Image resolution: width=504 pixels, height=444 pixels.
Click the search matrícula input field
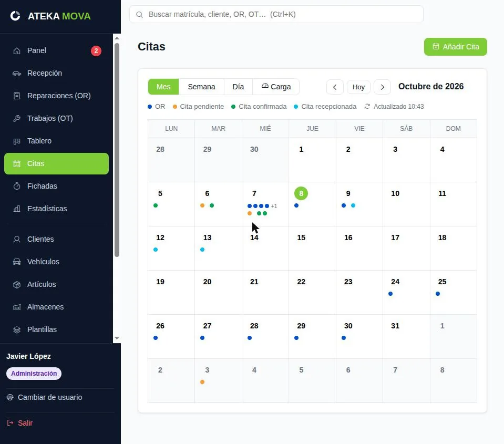(276, 15)
